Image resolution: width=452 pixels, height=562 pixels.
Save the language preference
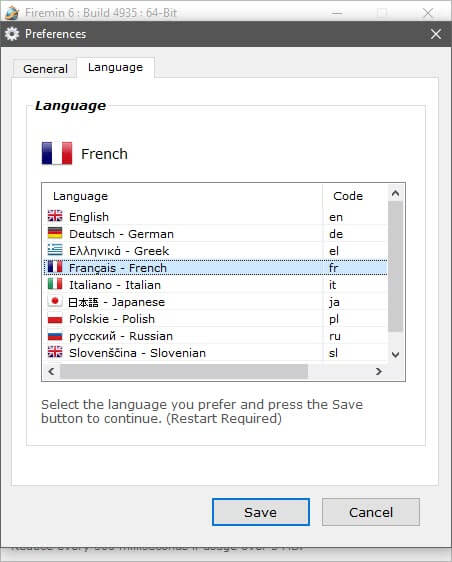(261, 512)
